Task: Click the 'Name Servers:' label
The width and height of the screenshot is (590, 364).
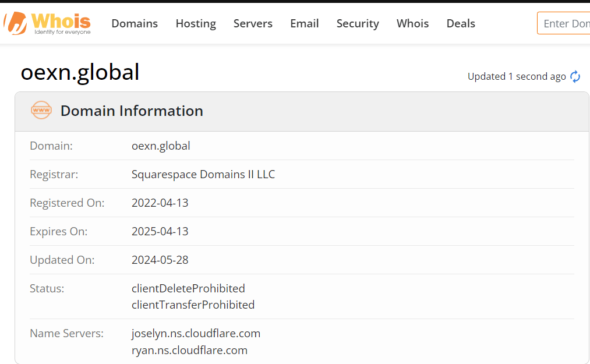Action: click(66, 334)
